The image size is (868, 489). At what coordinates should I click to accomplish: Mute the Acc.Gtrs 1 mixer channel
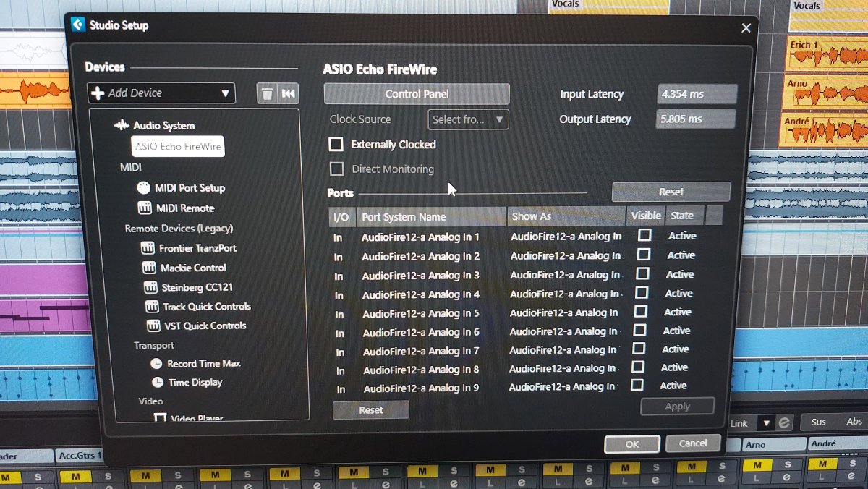(75, 476)
